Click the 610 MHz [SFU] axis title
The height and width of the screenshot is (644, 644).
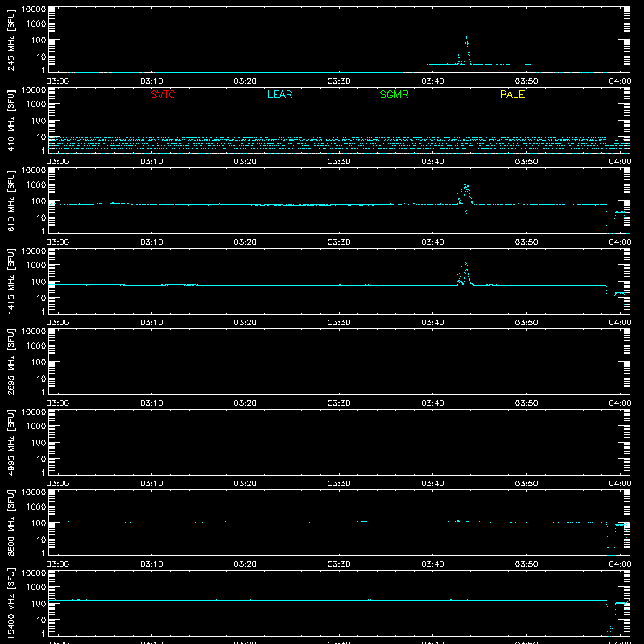click(x=10, y=201)
